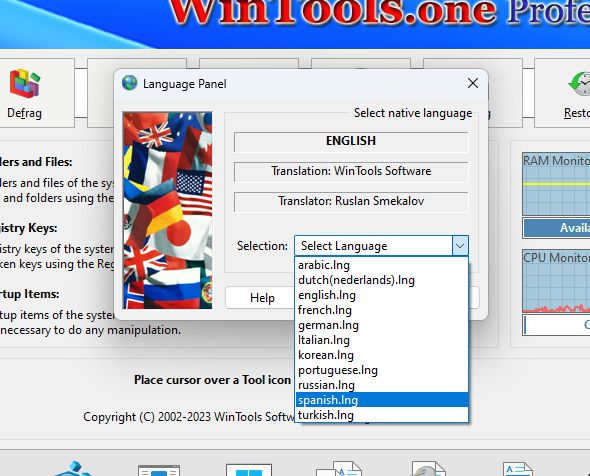Choose french.lng from the list

pyautogui.click(x=382, y=310)
